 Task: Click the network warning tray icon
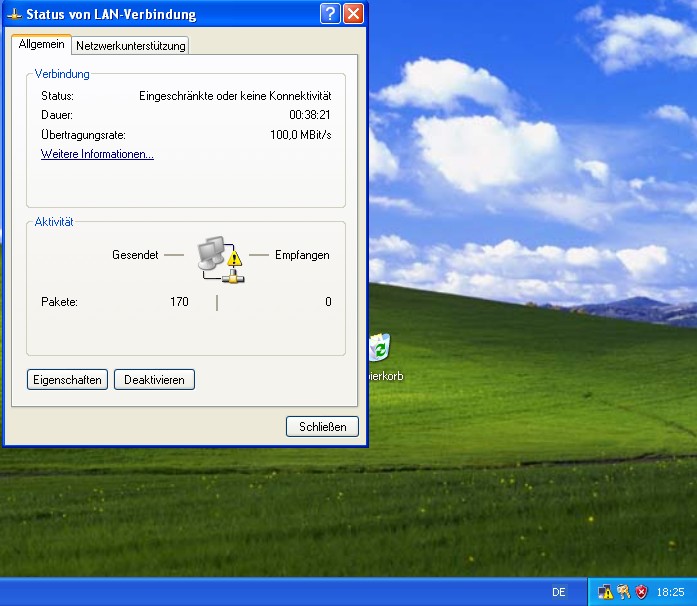(605, 592)
